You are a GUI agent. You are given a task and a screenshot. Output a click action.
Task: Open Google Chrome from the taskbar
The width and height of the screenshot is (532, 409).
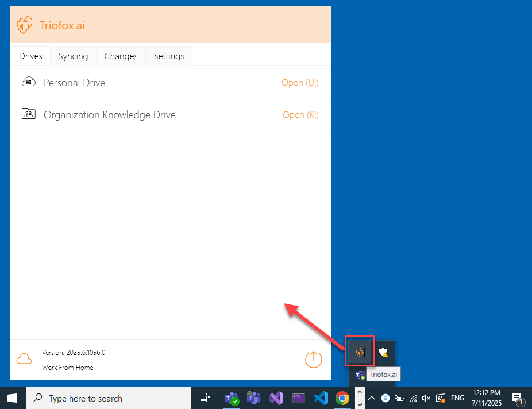pos(342,398)
